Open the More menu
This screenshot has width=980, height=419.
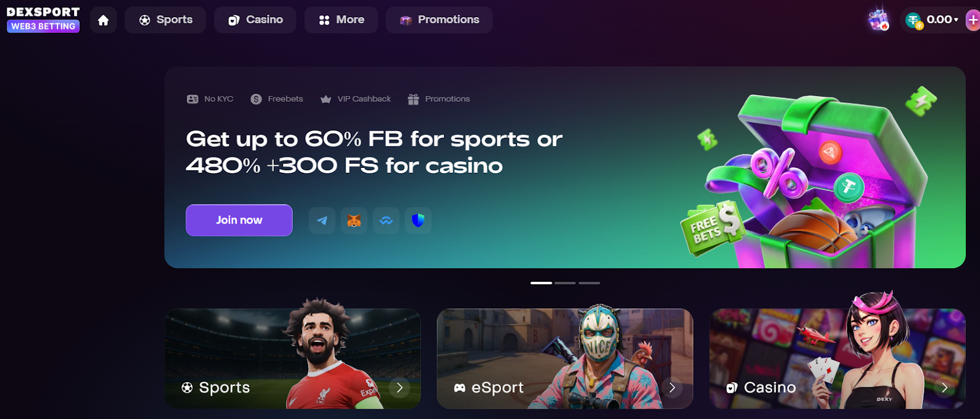341,20
